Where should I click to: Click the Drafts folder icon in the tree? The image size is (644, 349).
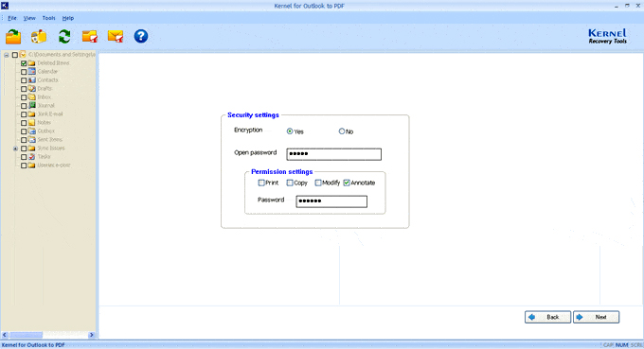(x=31, y=89)
